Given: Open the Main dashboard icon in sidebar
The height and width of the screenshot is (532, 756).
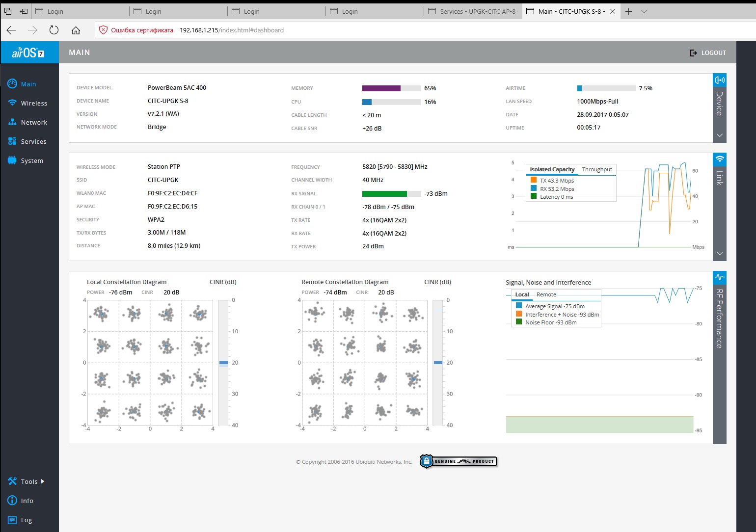Looking at the screenshot, I should pyautogui.click(x=12, y=84).
